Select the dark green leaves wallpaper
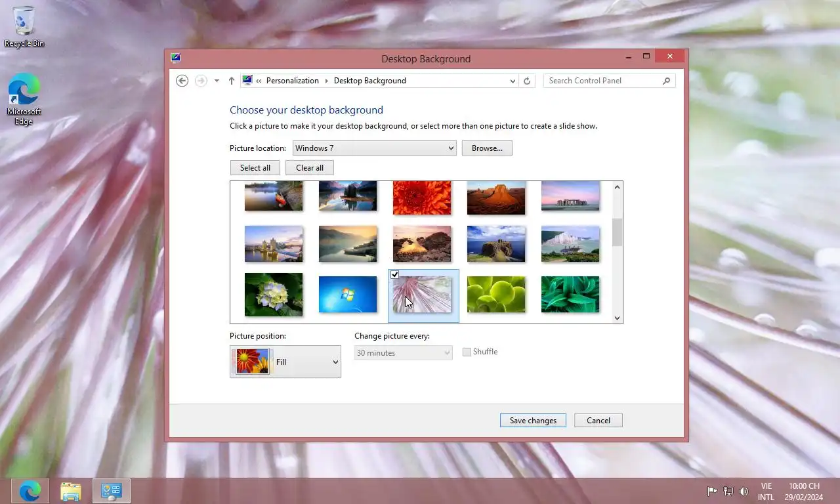Image resolution: width=840 pixels, height=504 pixels. 570,294
